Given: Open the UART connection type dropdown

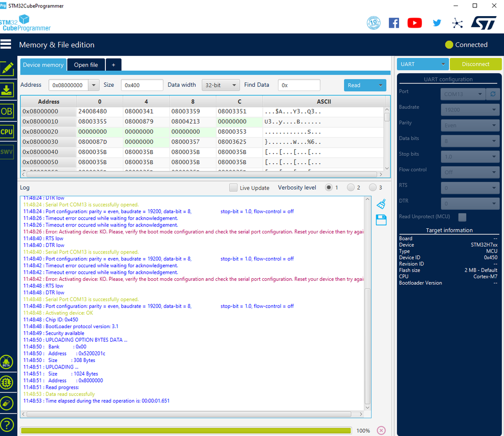Looking at the screenshot, I should (x=423, y=64).
